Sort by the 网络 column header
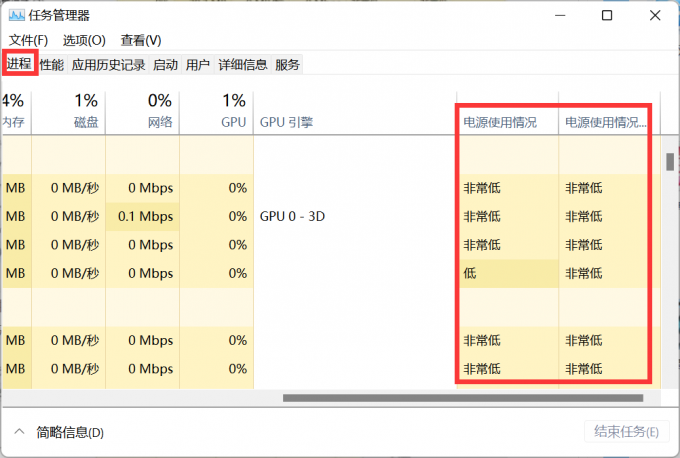Screen dimensions: 680x458 click(160, 122)
